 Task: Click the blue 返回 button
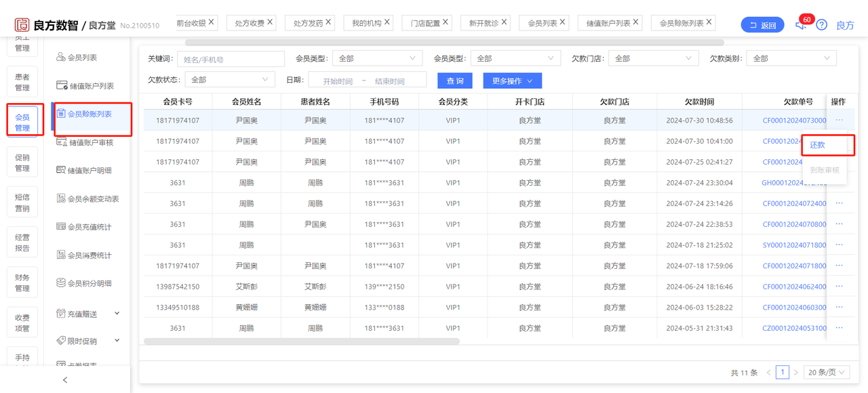762,25
